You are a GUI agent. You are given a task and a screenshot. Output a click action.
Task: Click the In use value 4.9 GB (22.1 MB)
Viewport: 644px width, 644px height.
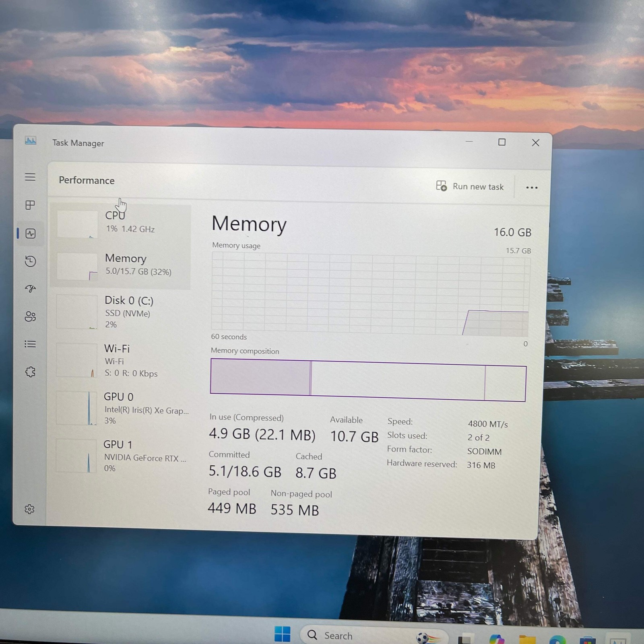click(x=262, y=434)
